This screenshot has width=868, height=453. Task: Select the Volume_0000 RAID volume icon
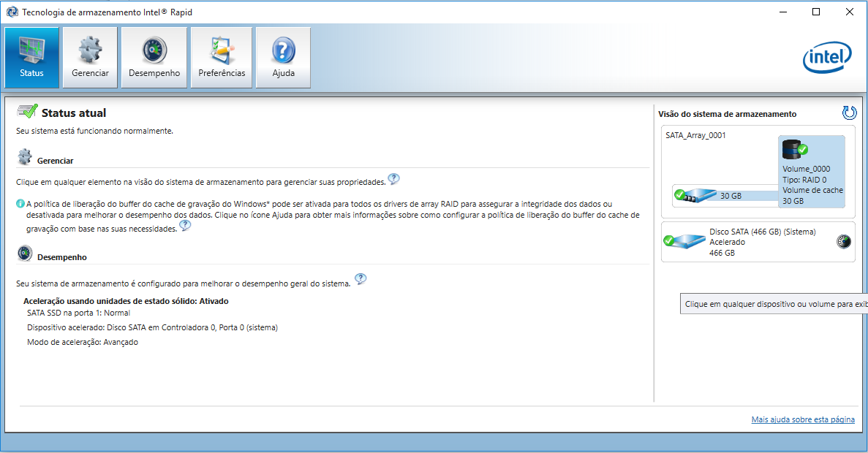pos(795,149)
